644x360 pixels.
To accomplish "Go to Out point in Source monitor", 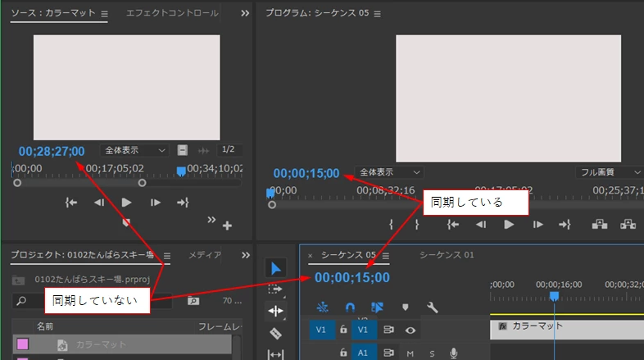I will click(x=183, y=203).
